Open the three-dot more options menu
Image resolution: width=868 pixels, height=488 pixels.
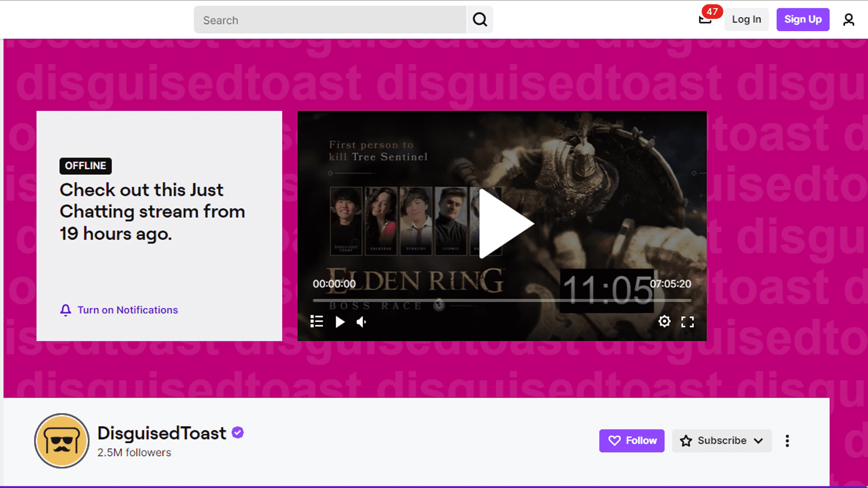coord(787,441)
